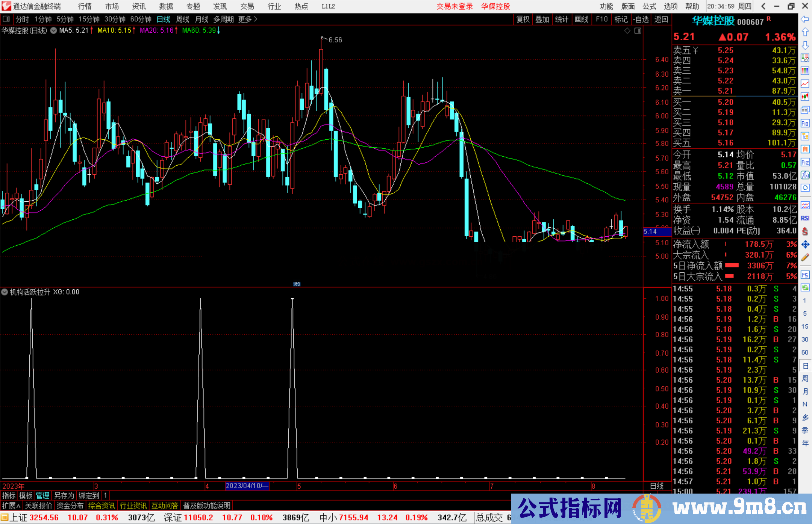Click the blue left arrow back icon
The height and width of the screenshot is (524, 812).
805,19
